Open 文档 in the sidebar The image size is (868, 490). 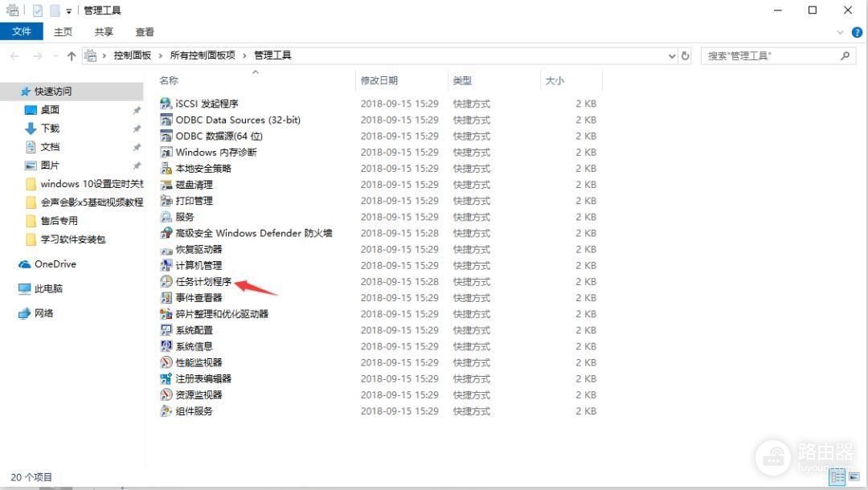[50, 146]
